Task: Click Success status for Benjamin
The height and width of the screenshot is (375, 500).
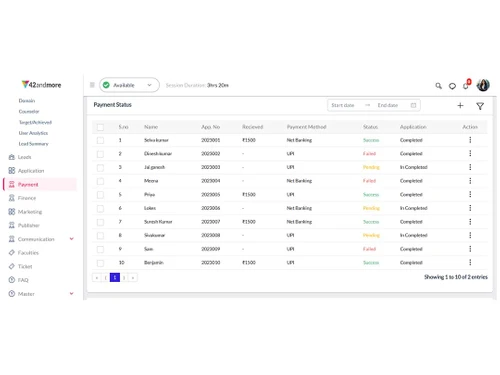Action: pyautogui.click(x=371, y=263)
